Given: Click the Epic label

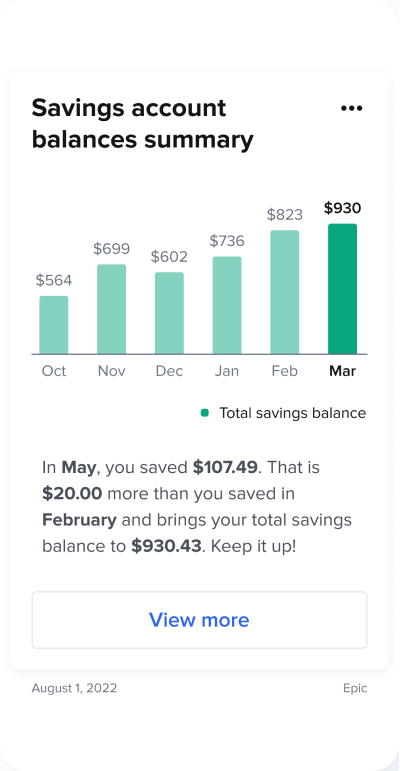Looking at the screenshot, I should pyautogui.click(x=355, y=688).
